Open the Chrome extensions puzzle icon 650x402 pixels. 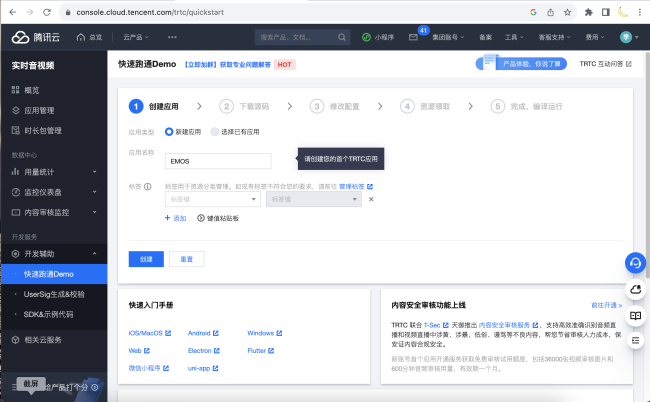pyautogui.click(x=589, y=12)
